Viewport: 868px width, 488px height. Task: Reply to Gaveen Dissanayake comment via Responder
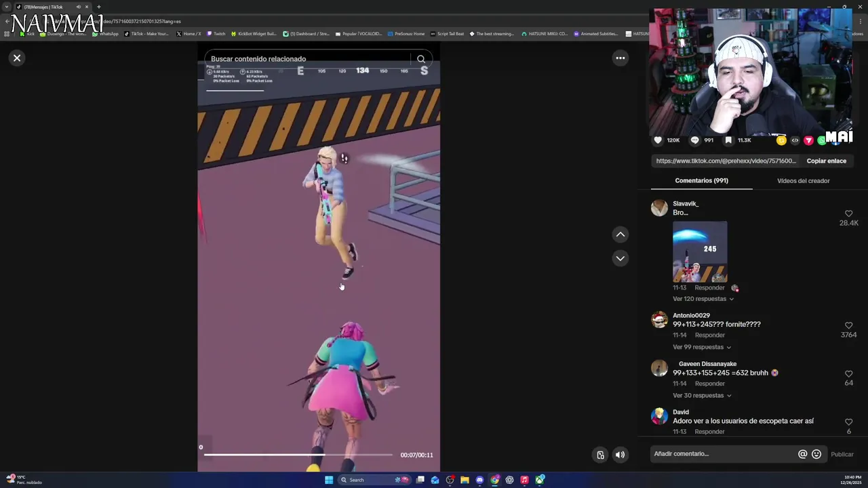pyautogui.click(x=709, y=384)
